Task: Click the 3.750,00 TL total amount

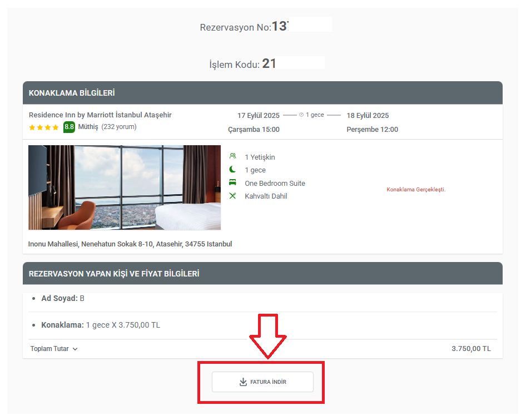Action: click(471, 349)
